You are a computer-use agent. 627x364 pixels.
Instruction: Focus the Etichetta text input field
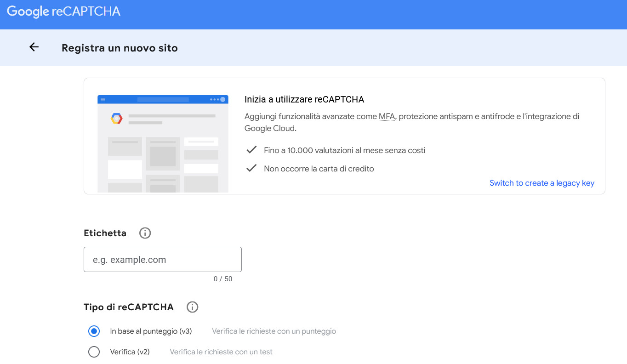click(162, 260)
